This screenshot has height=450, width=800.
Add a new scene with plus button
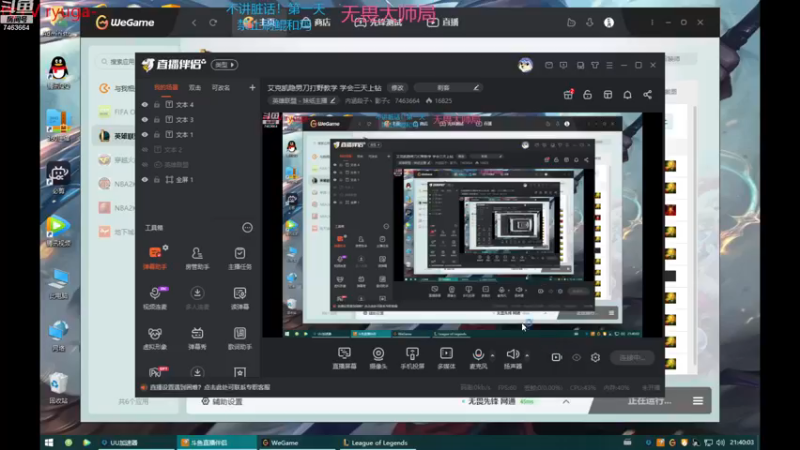click(252, 88)
